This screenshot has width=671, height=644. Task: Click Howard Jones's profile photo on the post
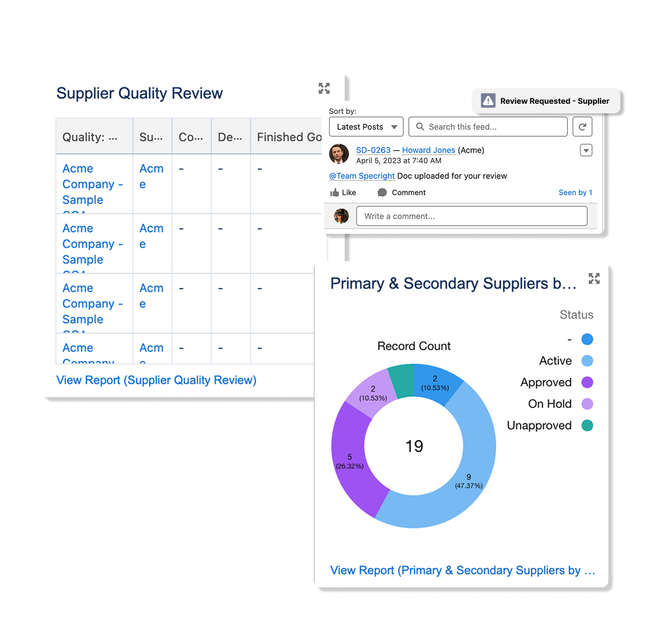[339, 154]
